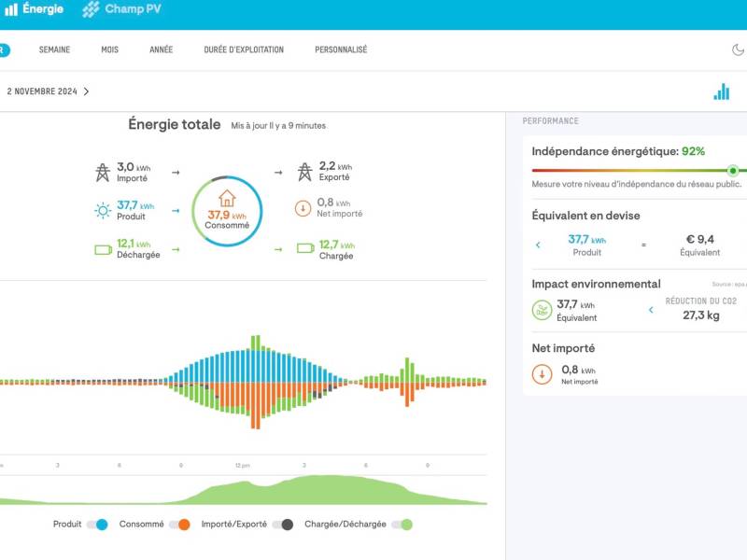Disable the Produit legend toggle
This screenshot has height=560, width=747.
[x=101, y=525]
